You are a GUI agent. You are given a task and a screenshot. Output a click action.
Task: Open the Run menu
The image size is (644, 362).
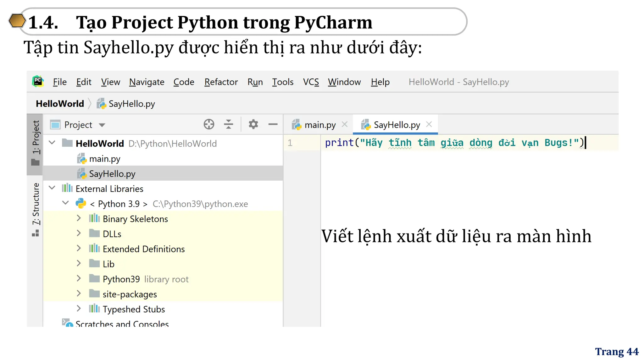click(255, 82)
